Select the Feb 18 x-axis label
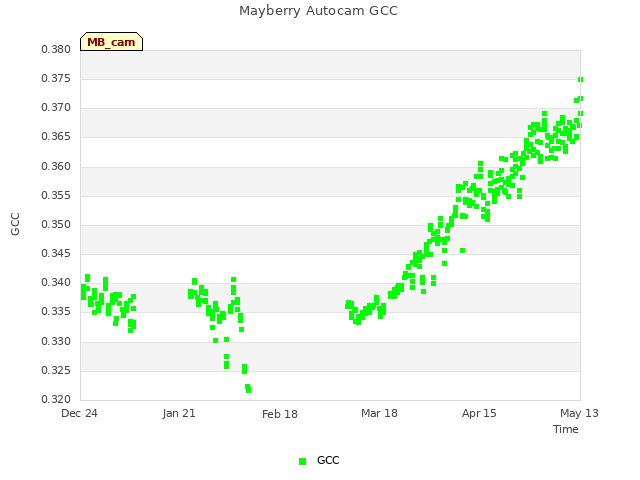640x480 pixels. (x=280, y=414)
